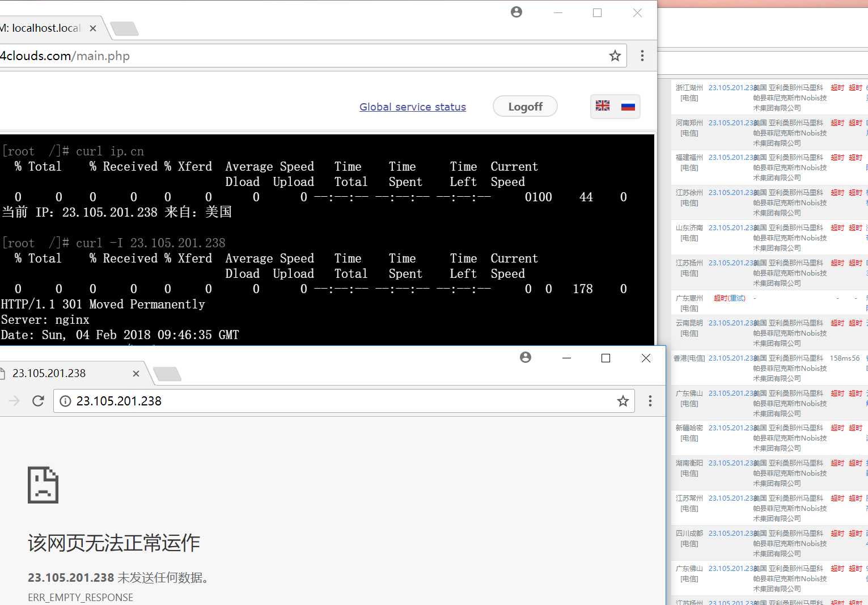The image size is (868, 605).
Task: Click the 超时(重试) status in 广东惠州 row
Action: [730, 298]
